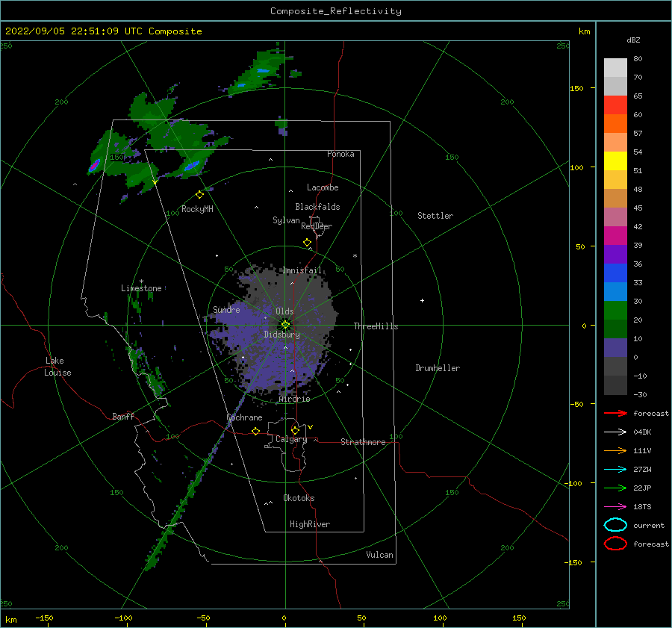Click the blue echo cell at top north
The width and height of the screenshot is (672, 628).
[x=263, y=71]
